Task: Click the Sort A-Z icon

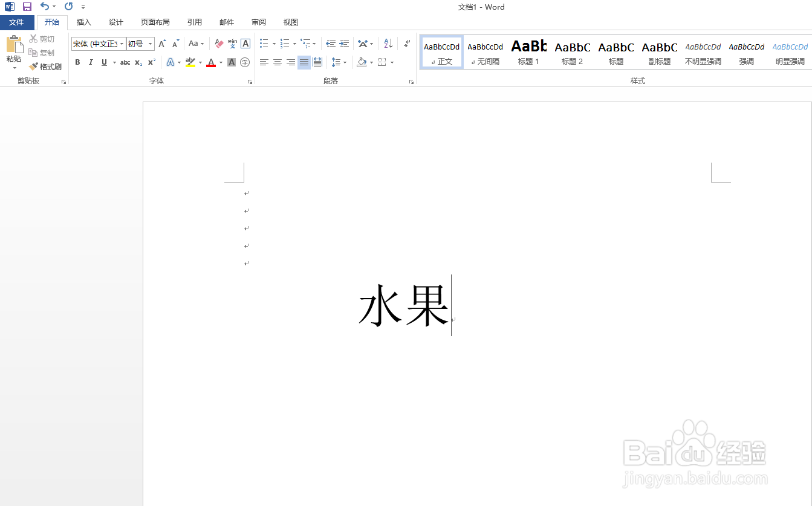Action: click(388, 44)
